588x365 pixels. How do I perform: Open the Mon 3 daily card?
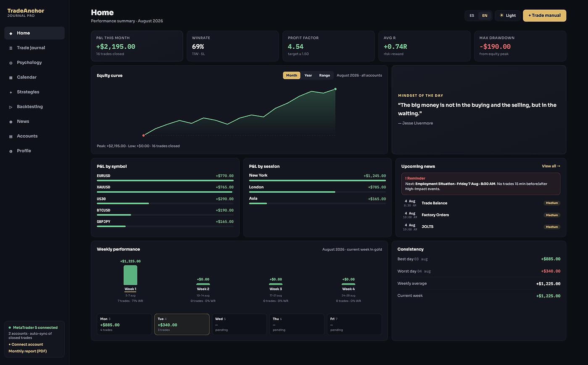click(124, 324)
